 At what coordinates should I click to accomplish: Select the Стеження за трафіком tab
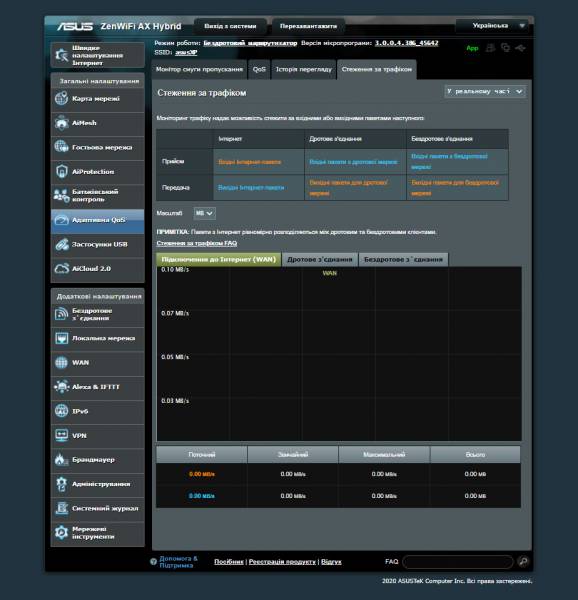coord(377,70)
